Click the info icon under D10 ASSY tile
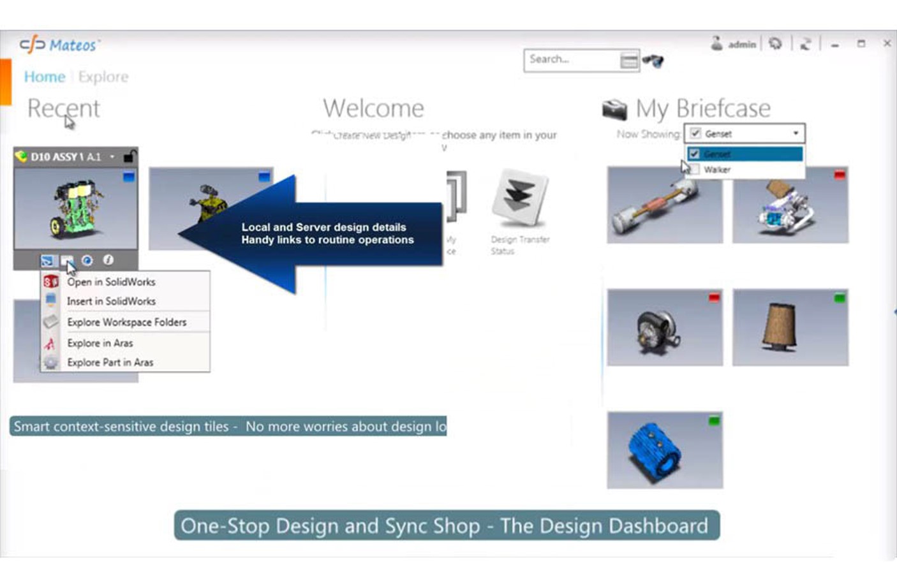 [108, 260]
